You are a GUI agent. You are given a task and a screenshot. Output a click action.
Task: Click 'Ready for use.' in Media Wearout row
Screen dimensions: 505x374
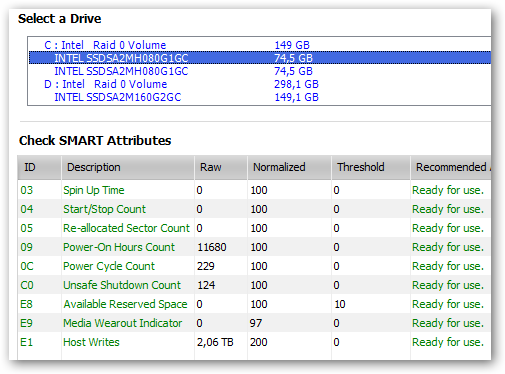[448, 323]
